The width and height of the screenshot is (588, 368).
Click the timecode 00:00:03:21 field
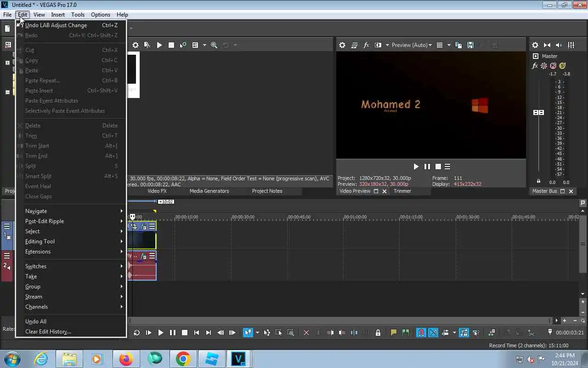click(x=570, y=333)
